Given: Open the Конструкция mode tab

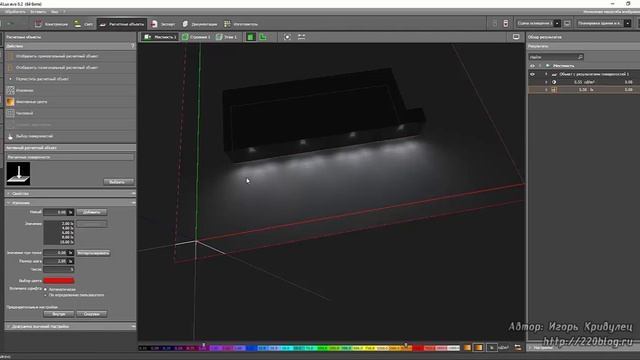Looking at the screenshot, I should coord(51,24).
